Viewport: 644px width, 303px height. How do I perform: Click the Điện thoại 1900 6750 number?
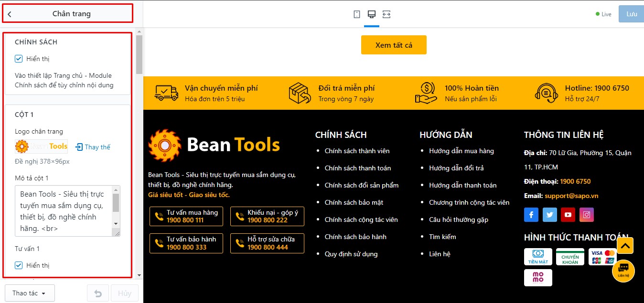[x=575, y=181]
